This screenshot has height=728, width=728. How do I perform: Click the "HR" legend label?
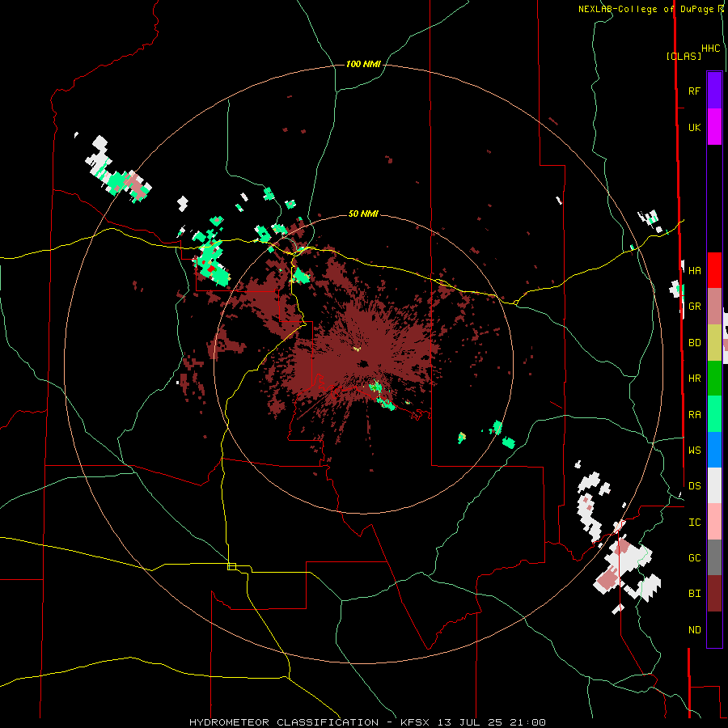695,379
